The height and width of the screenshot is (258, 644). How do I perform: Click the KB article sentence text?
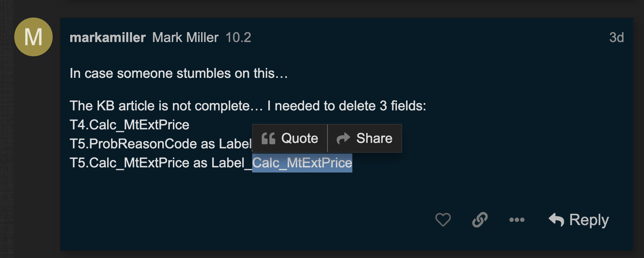coord(248,106)
